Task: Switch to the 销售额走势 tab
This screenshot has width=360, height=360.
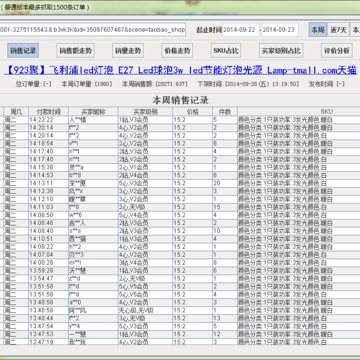Action: (75, 51)
